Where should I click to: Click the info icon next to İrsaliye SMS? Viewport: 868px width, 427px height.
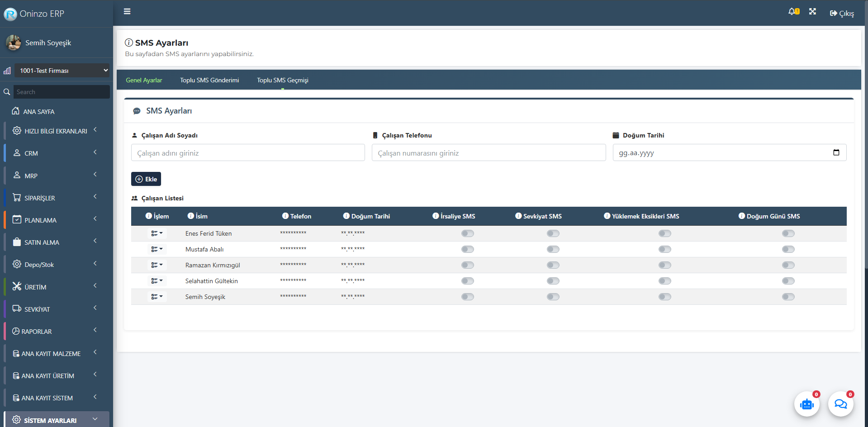(436, 216)
